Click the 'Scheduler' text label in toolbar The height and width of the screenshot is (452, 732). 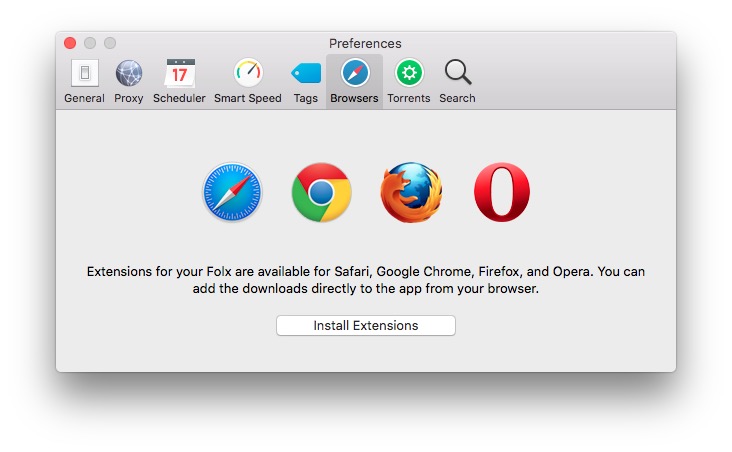pos(179,98)
